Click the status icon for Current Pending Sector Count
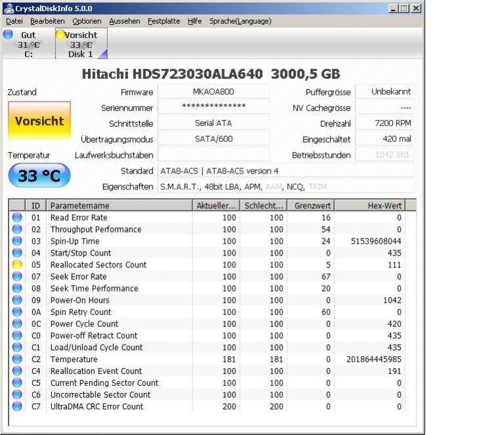Screen dimensions: 504x435 pos(17,382)
